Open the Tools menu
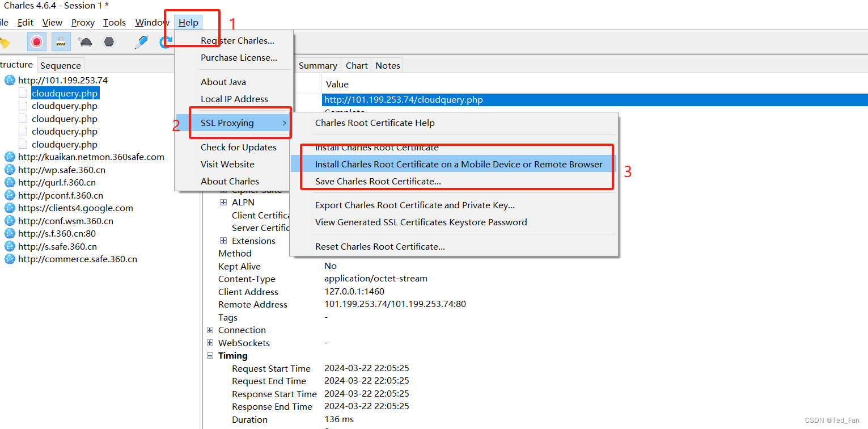 pyautogui.click(x=115, y=22)
